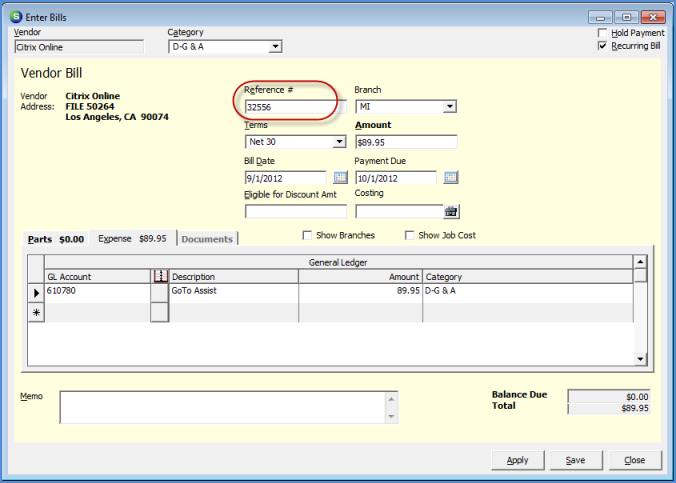Screen dimensions: 676x483
Task: Switch to the Parts tab
Action: click(x=56, y=239)
